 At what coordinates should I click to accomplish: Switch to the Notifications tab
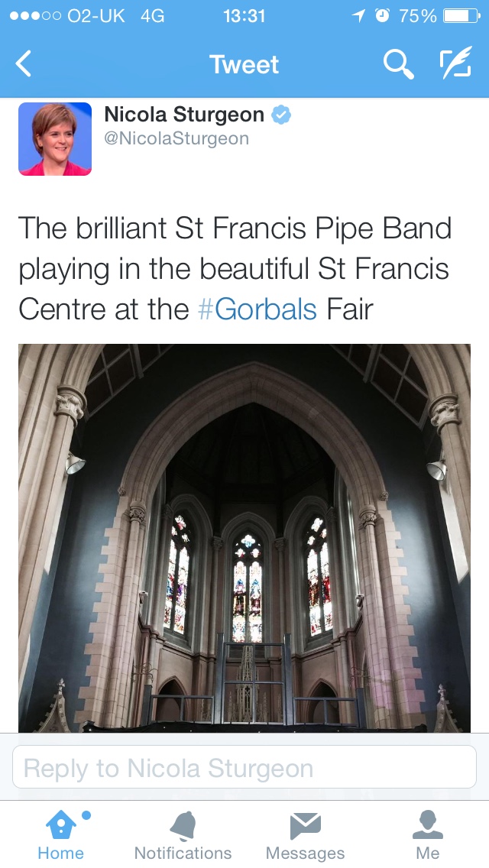(x=183, y=834)
